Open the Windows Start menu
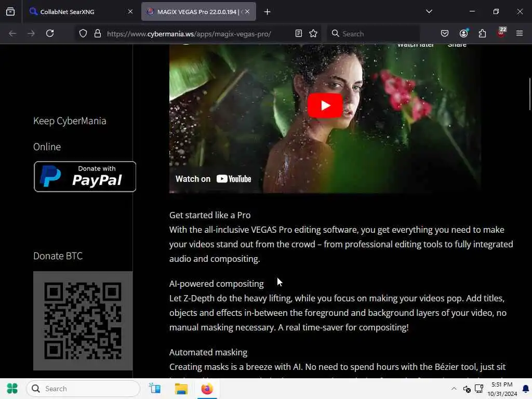 tap(12, 389)
